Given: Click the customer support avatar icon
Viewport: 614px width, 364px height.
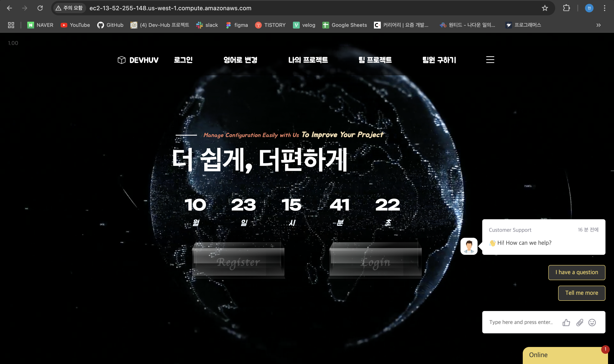Looking at the screenshot, I should 469,246.
